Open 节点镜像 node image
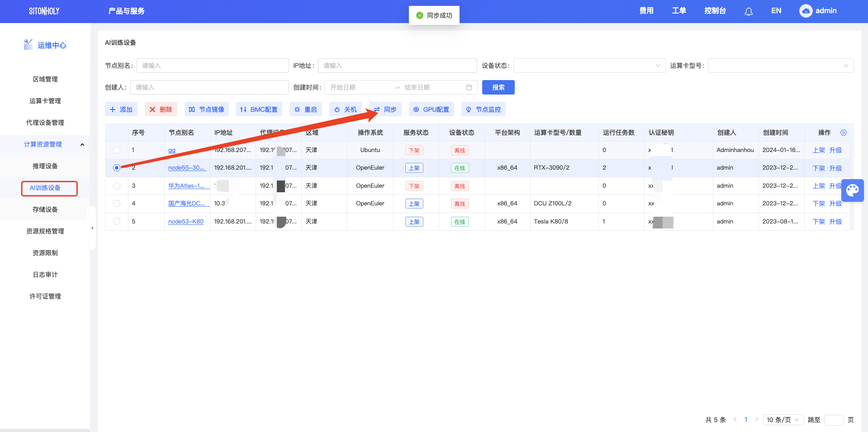 click(x=206, y=109)
